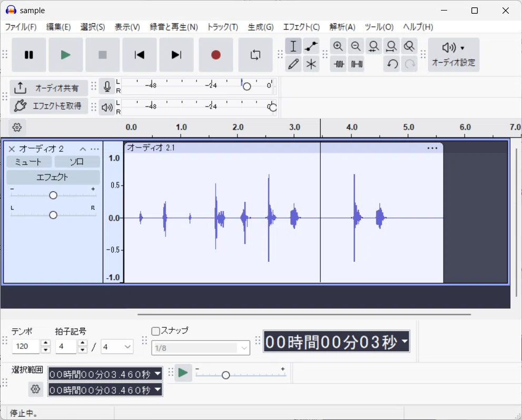Screen dimensions: 522x420
Task: Open the オーディオ設定 dropdown
Action: [454, 55]
